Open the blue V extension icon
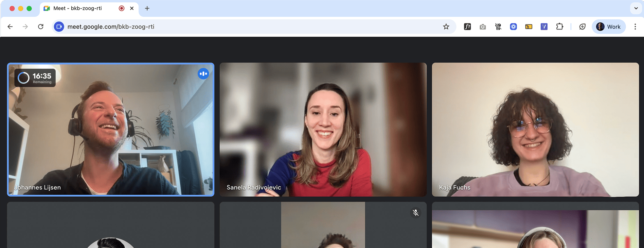Viewport: 644px width, 248px height. [x=544, y=27]
